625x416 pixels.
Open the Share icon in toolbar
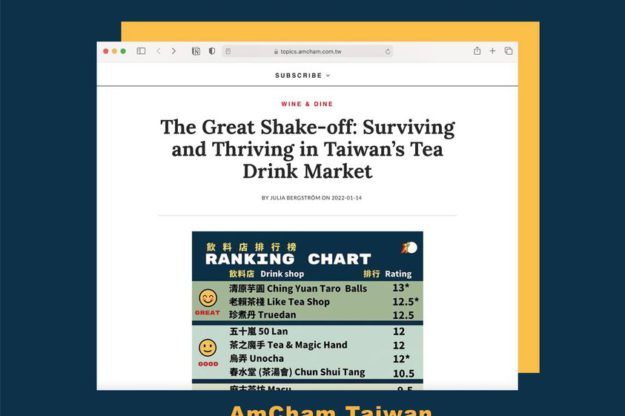[477, 51]
